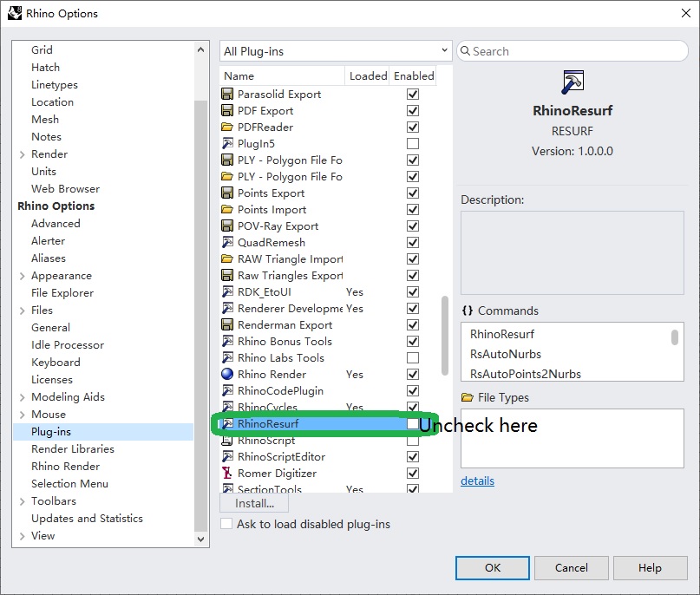Click the plug-in list scrollbar thumb
700x595 pixels.
(445, 336)
